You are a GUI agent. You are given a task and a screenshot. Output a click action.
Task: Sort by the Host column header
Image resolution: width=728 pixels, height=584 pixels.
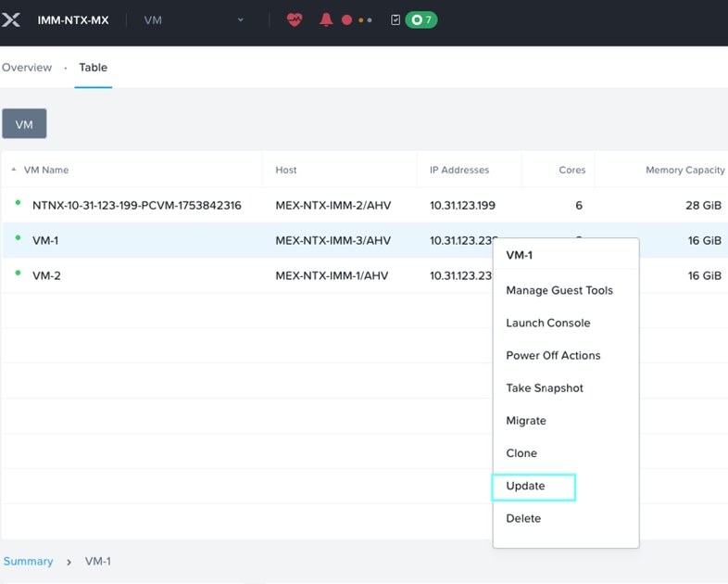tap(286, 170)
